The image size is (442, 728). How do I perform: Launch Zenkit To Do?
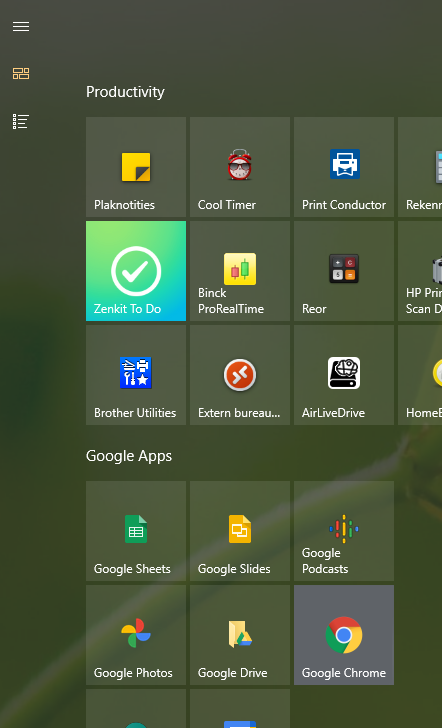(136, 271)
